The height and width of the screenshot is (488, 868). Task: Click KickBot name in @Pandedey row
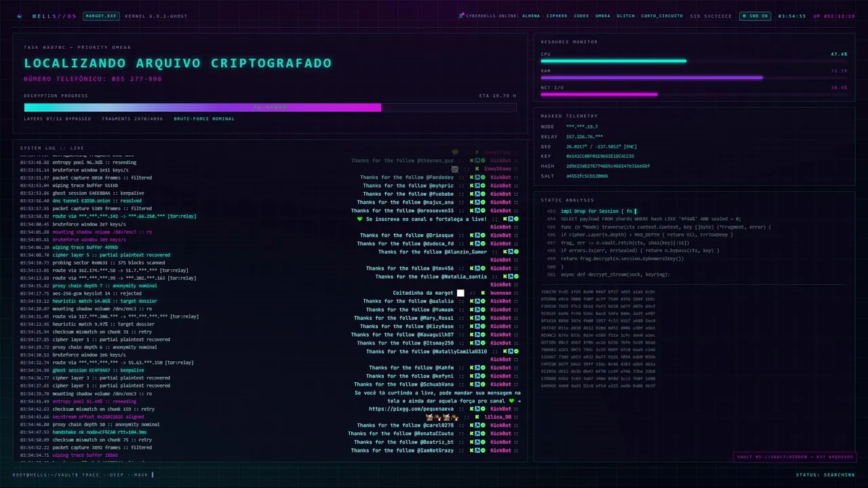(x=500, y=178)
